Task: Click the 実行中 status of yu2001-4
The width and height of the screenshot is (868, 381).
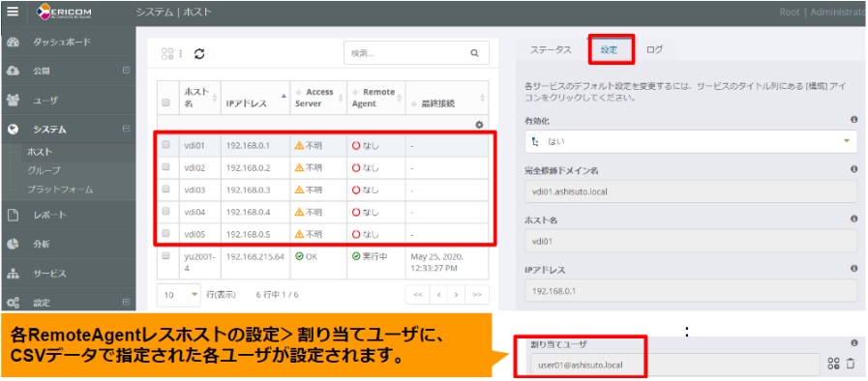Action: [370, 257]
